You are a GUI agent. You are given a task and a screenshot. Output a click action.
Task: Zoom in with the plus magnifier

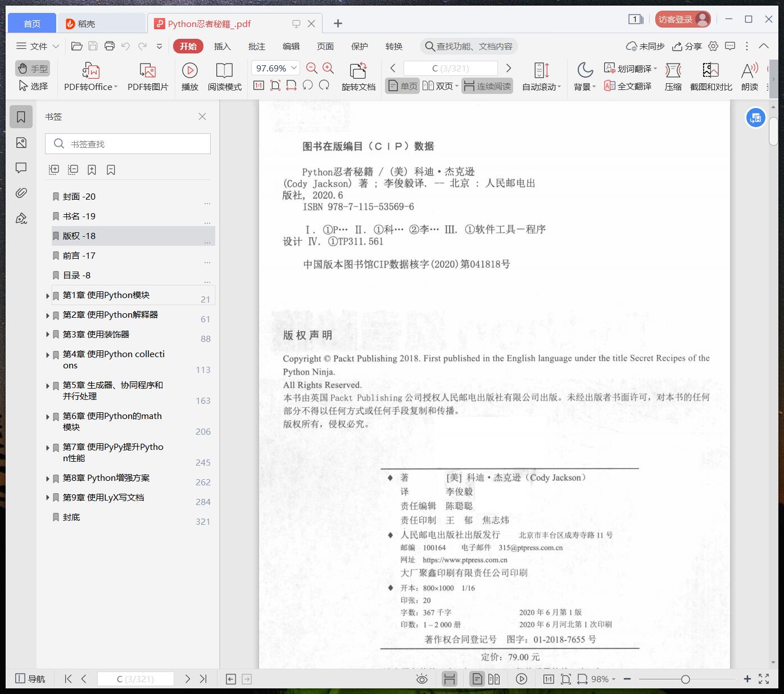[x=328, y=68]
